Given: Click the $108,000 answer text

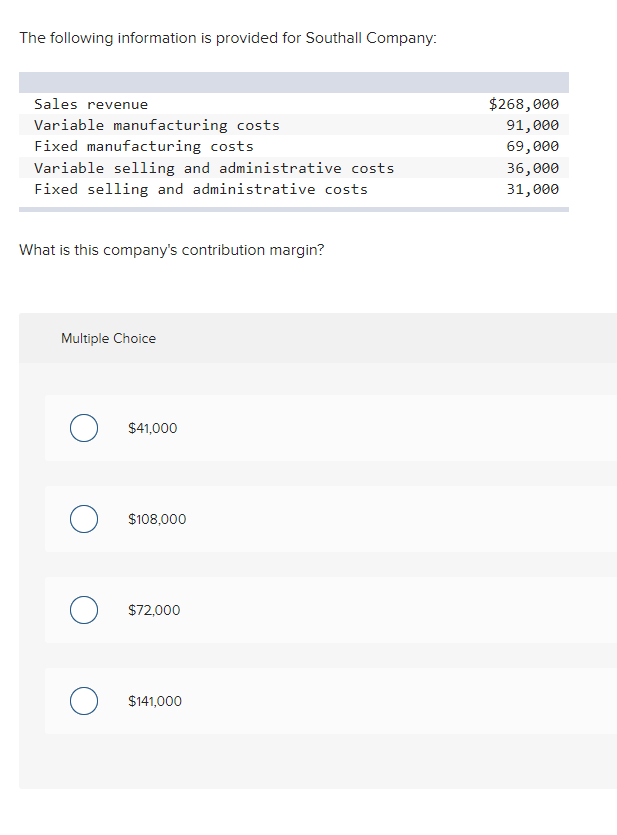Looking at the screenshot, I should click(157, 519).
